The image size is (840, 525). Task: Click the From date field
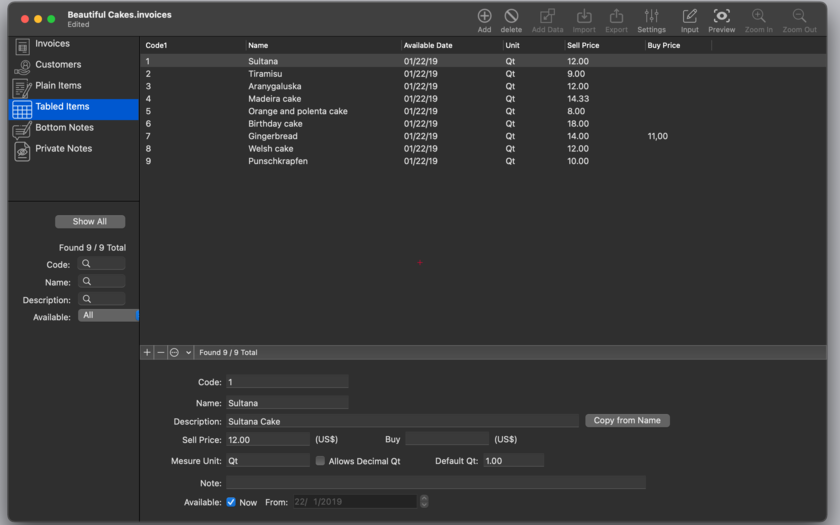[355, 502]
